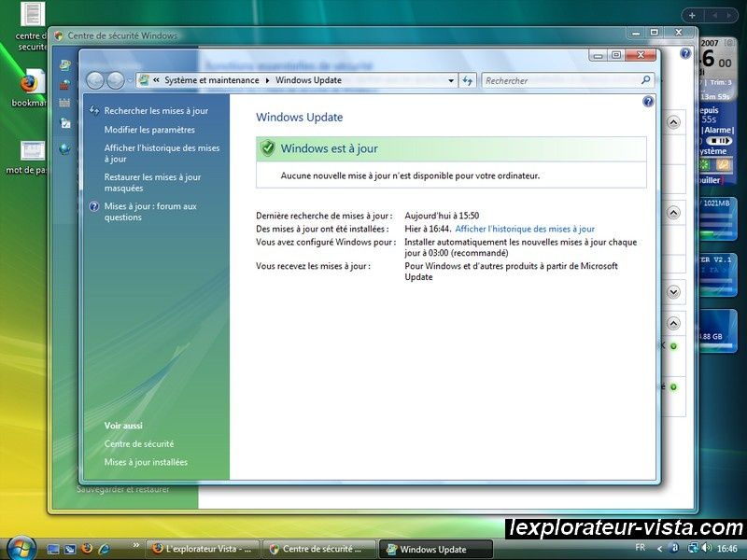Click the Windows Update sidebar icon in Security Center
The width and height of the screenshot is (747, 560).
coord(64,65)
